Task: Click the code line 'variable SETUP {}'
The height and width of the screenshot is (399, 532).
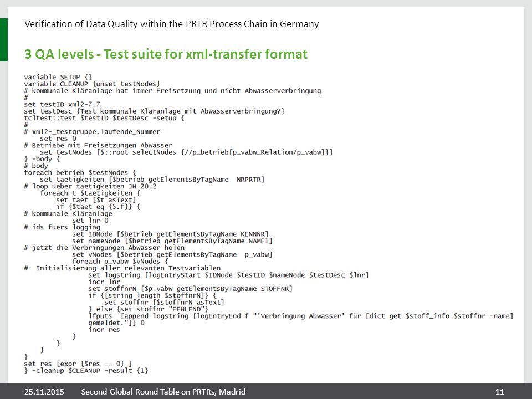Action: tap(58, 77)
